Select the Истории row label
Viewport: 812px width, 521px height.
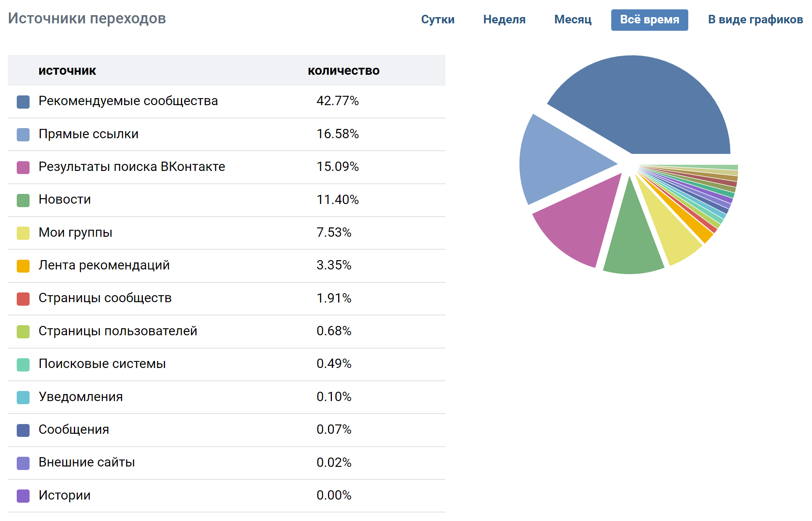65,495
